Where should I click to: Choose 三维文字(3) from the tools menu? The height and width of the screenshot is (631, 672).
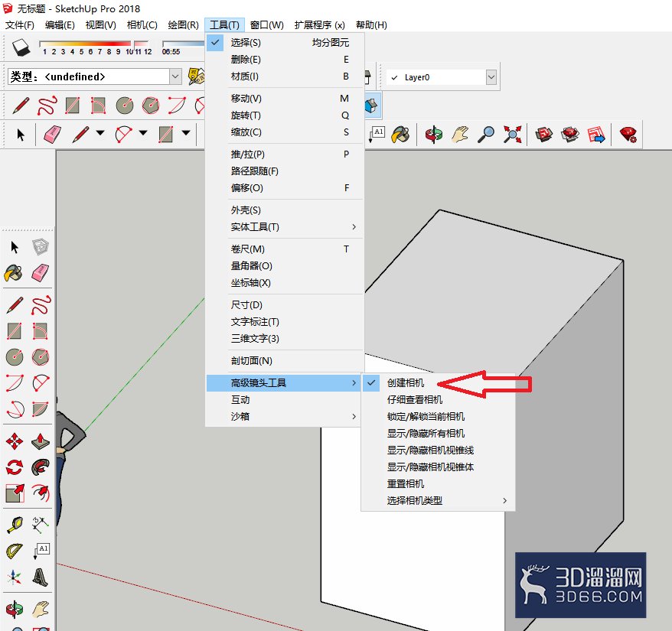pyautogui.click(x=285, y=338)
